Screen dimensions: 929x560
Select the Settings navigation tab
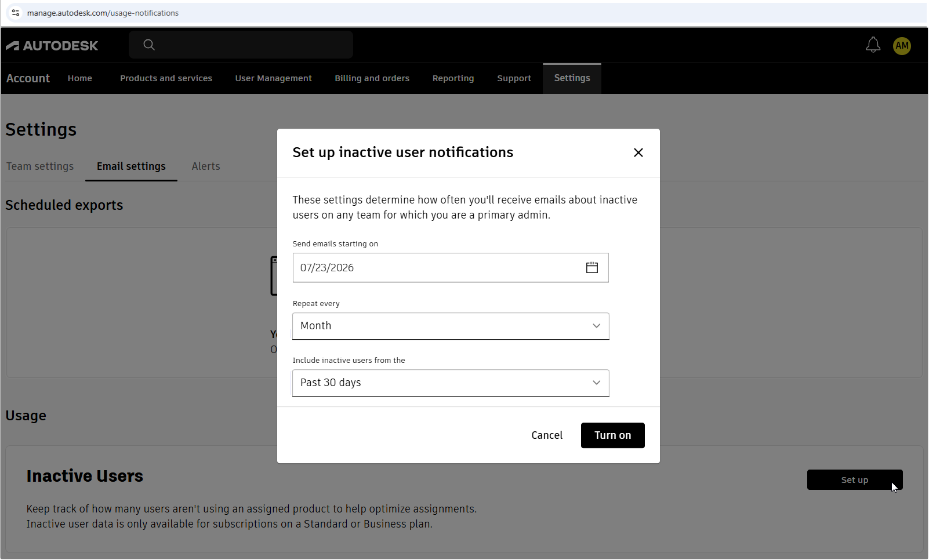tap(572, 78)
